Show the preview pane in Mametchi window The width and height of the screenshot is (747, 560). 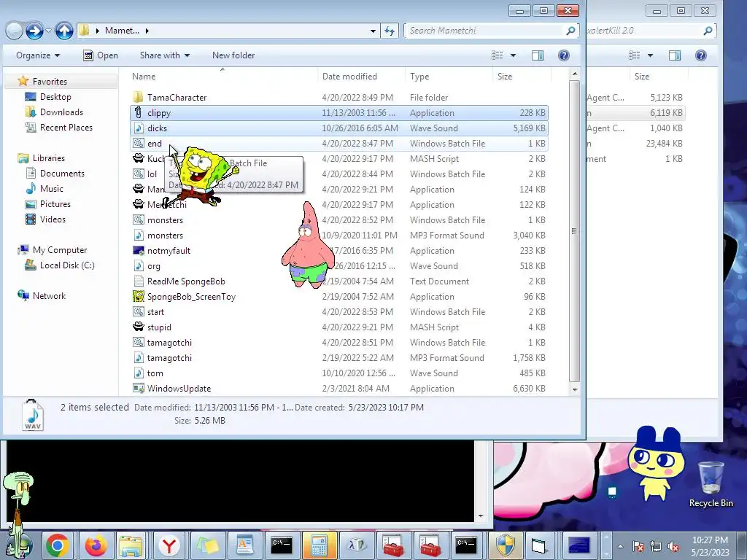[538, 55]
